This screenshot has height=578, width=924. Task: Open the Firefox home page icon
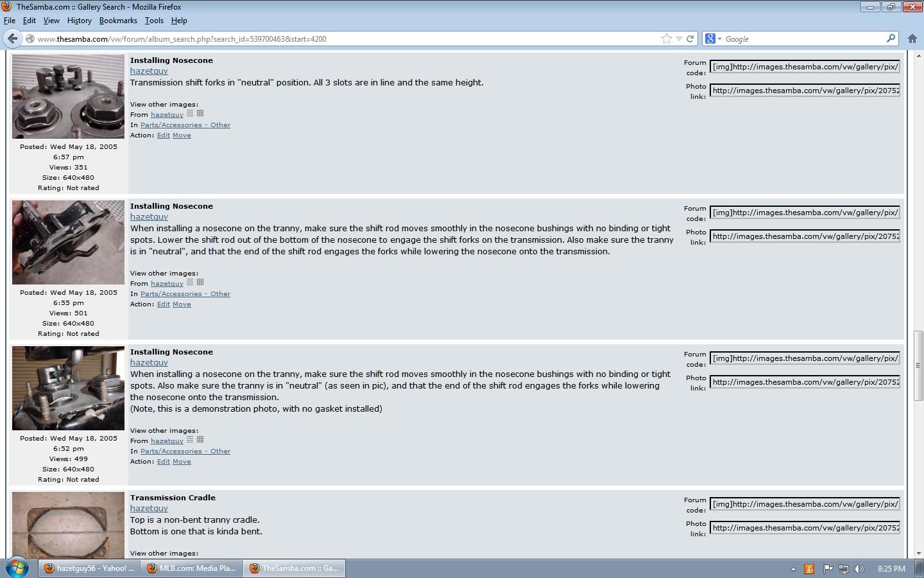pos(912,39)
